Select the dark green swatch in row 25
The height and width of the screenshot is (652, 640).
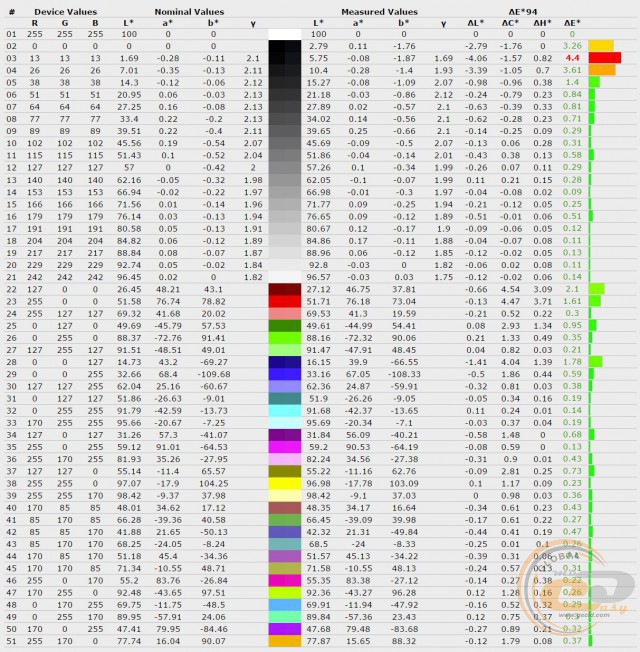point(285,325)
